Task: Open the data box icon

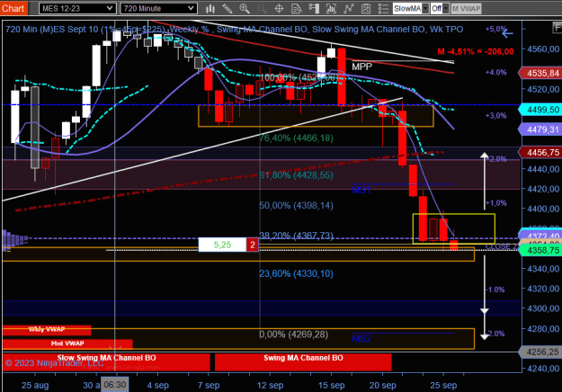Action: (297, 9)
